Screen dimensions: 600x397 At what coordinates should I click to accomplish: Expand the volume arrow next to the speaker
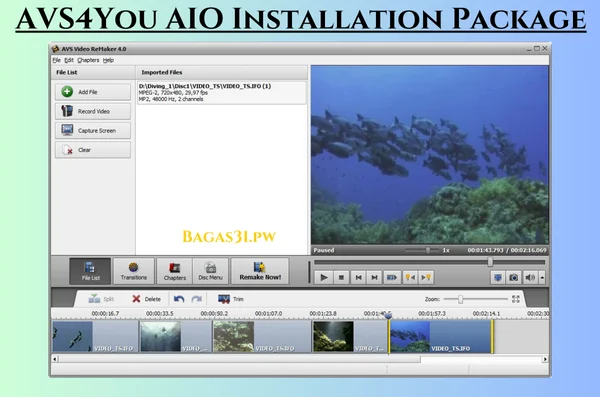pos(542,277)
